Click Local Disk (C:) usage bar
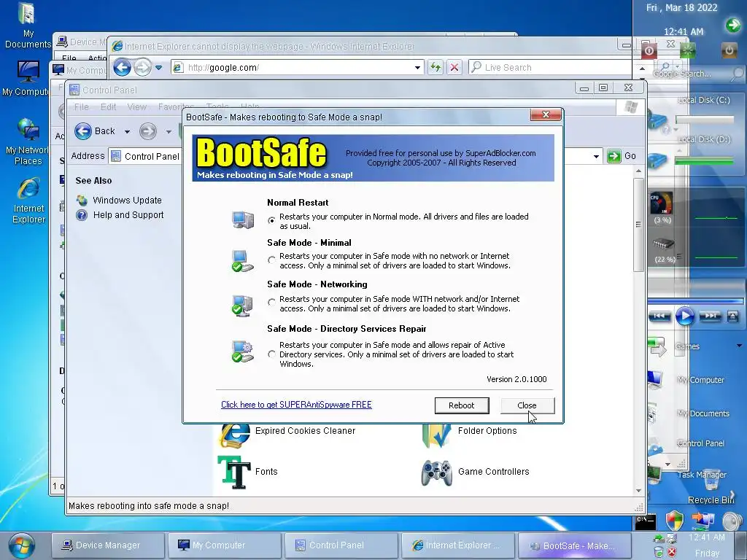The image size is (747, 560). (705, 120)
